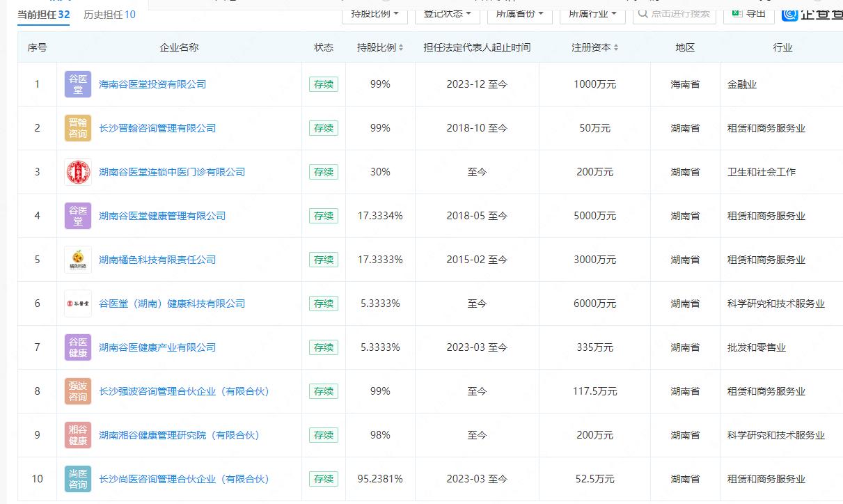Image resolution: width=843 pixels, height=504 pixels.
Task: Open 海南谷医堂投资有限公司 link
Action: pos(152,84)
